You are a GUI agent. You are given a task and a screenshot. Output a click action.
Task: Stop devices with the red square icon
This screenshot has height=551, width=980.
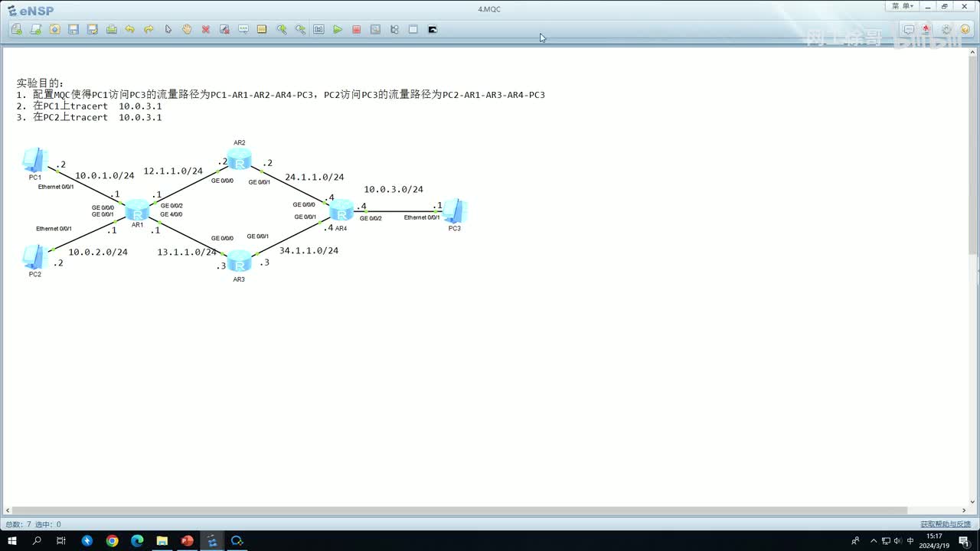pyautogui.click(x=356, y=29)
